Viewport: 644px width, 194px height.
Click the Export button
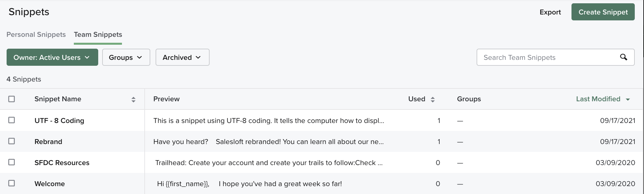pos(550,12)
